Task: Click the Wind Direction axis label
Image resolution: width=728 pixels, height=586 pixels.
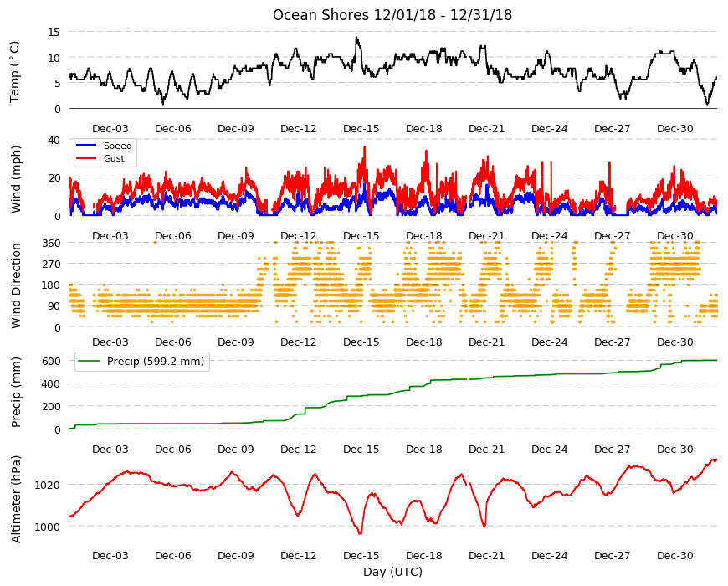Action: tap(16, 286)
